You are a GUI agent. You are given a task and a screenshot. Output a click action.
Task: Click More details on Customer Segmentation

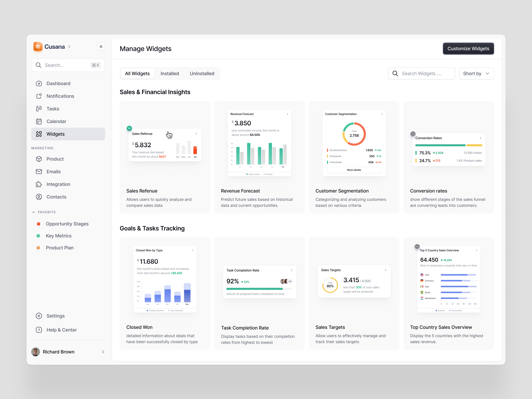click(x=354, y=170)
